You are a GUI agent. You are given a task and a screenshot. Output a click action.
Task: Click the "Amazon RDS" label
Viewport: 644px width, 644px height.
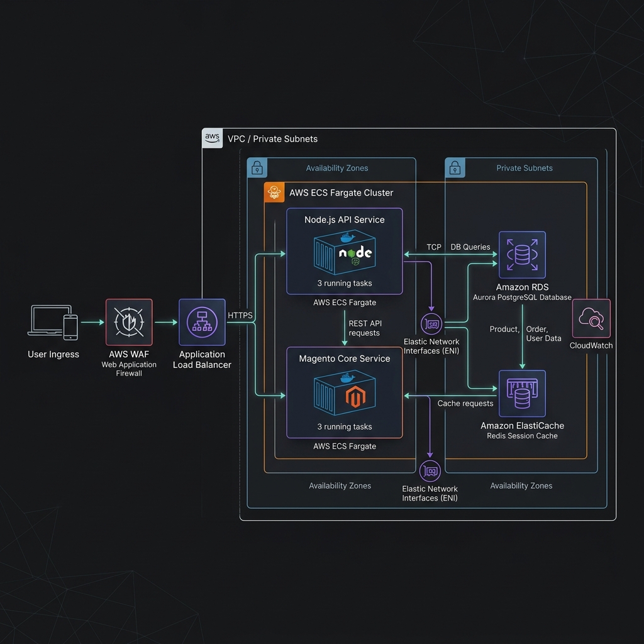point(522,287)
